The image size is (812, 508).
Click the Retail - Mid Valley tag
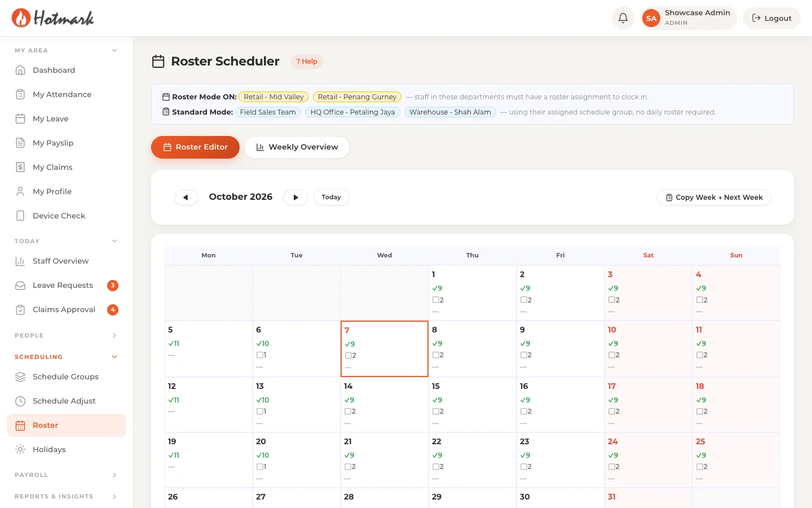tap(273, 97)
